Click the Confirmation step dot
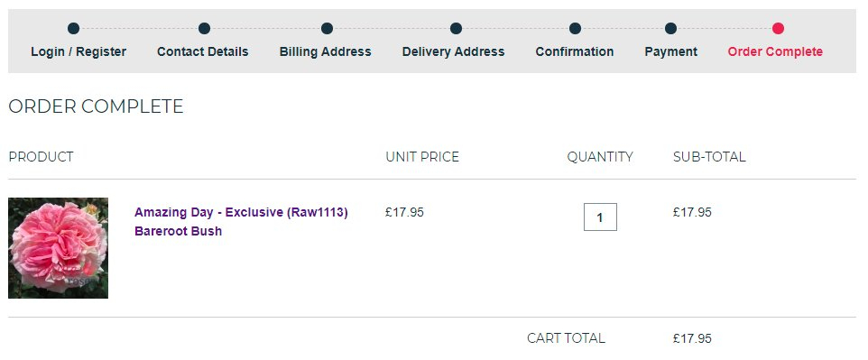The width and height of the screenshot is (868, 360). pyautogui.click(x=575, y=28)
